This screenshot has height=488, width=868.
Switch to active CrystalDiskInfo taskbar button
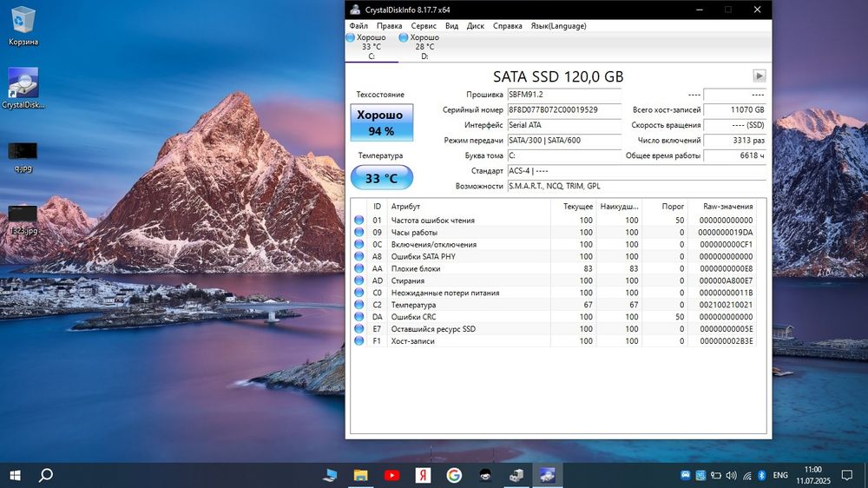click(x=548, y=475)
